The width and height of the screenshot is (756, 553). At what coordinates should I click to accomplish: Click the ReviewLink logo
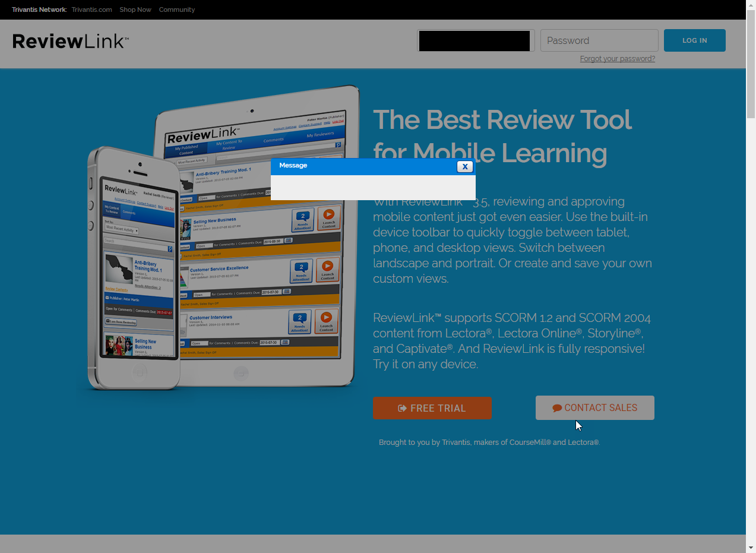[x=70, y=41]
